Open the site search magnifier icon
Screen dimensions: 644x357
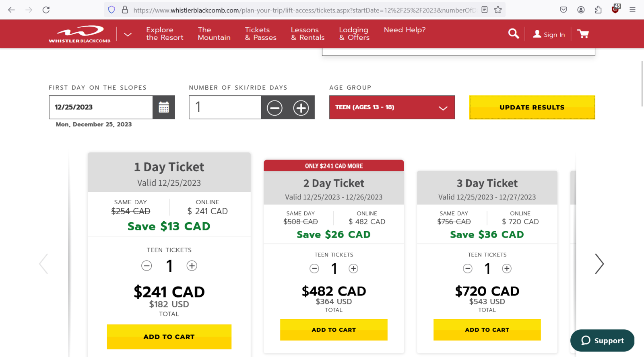pos(513,34)
